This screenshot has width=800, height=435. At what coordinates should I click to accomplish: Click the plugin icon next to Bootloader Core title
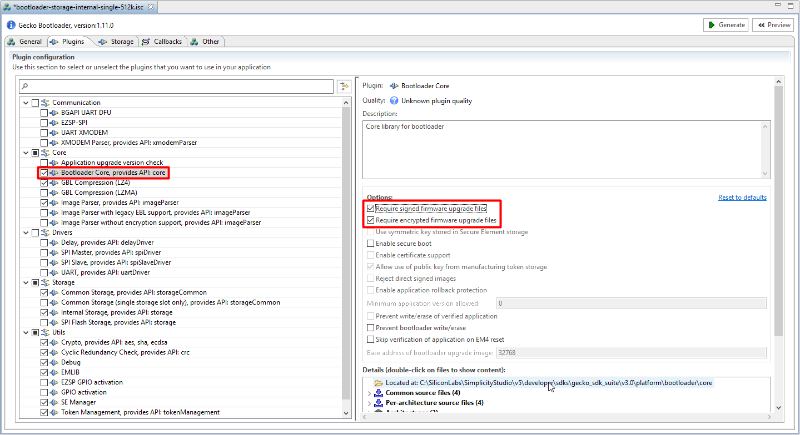coord(394,86)
